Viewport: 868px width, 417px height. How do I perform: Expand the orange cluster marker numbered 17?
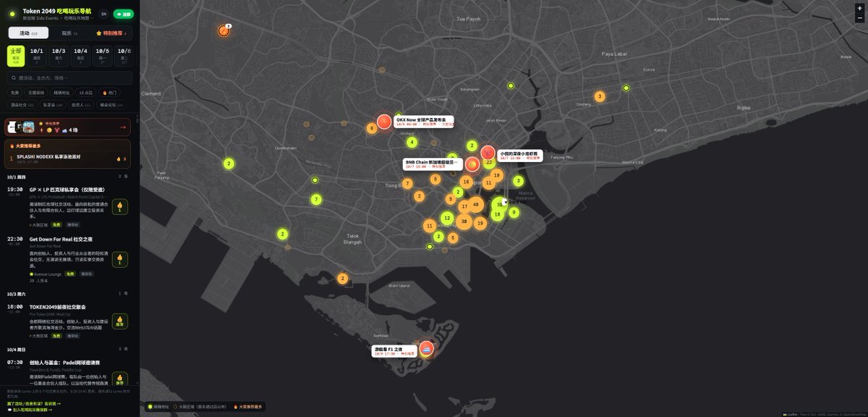coord(464,206)
